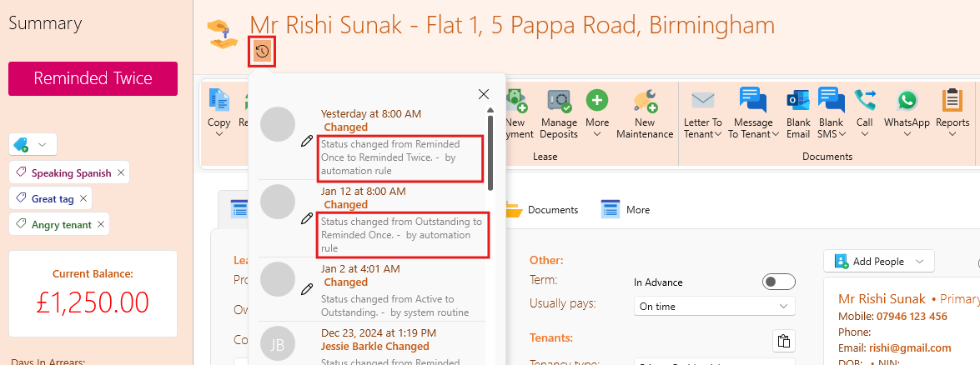Screen dimensions: 980x365
Task: Click the Yesterday at 8:00 AM timestamp
Action: coord(370,113)
